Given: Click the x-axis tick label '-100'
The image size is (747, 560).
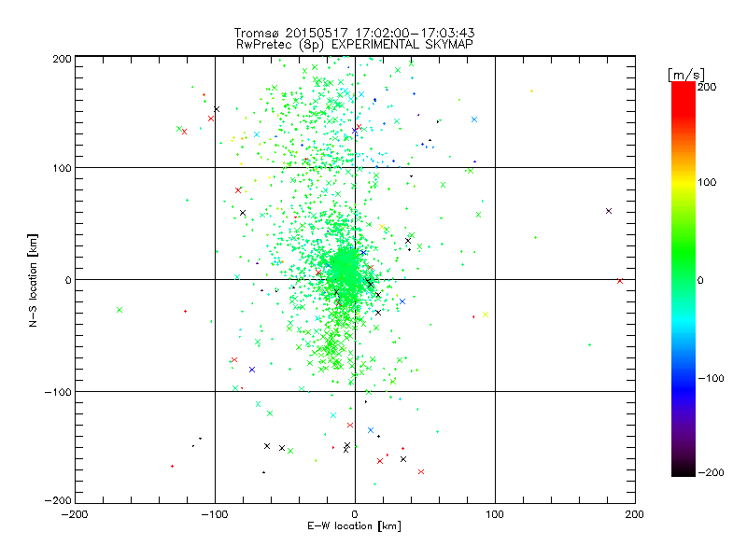Looking at the screenshot, I should (215, 514).
